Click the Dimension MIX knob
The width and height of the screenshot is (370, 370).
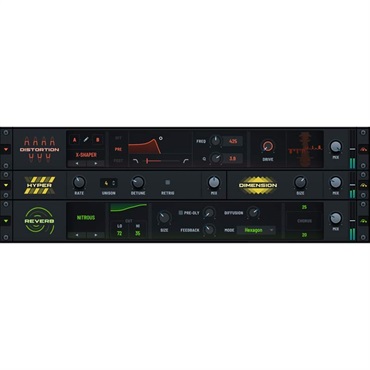point(336,182)
